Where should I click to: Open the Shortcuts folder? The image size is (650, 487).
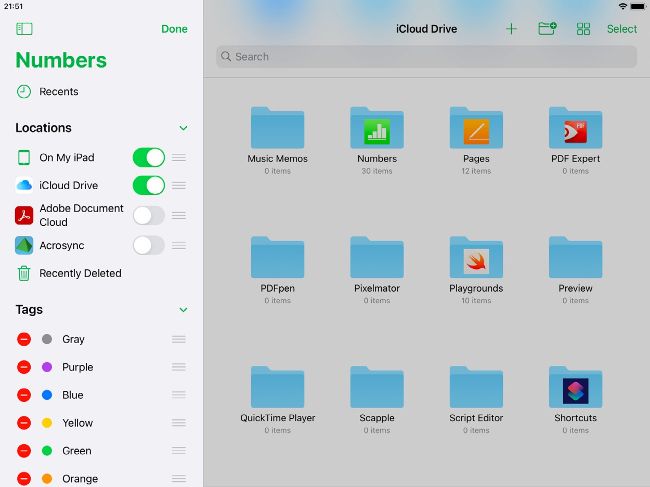point(575,389)
